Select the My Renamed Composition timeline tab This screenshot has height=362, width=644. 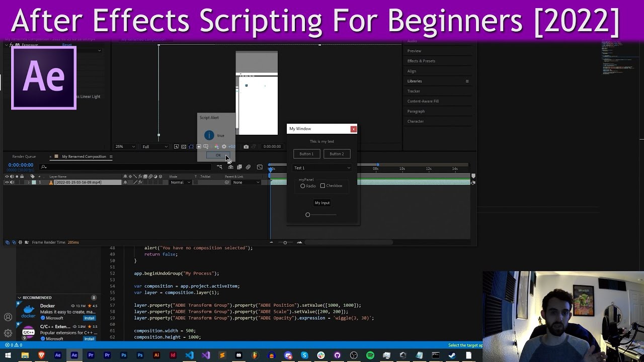coord(84,156)
